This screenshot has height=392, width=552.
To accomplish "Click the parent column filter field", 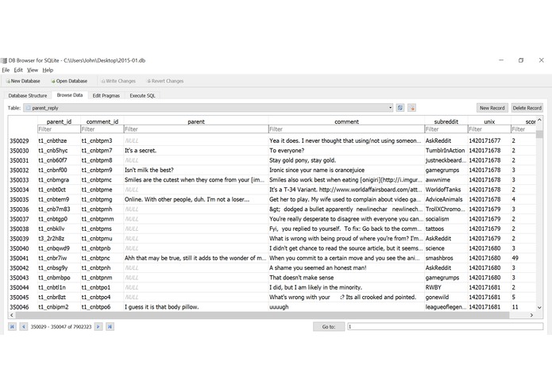I will coord(196,129).
